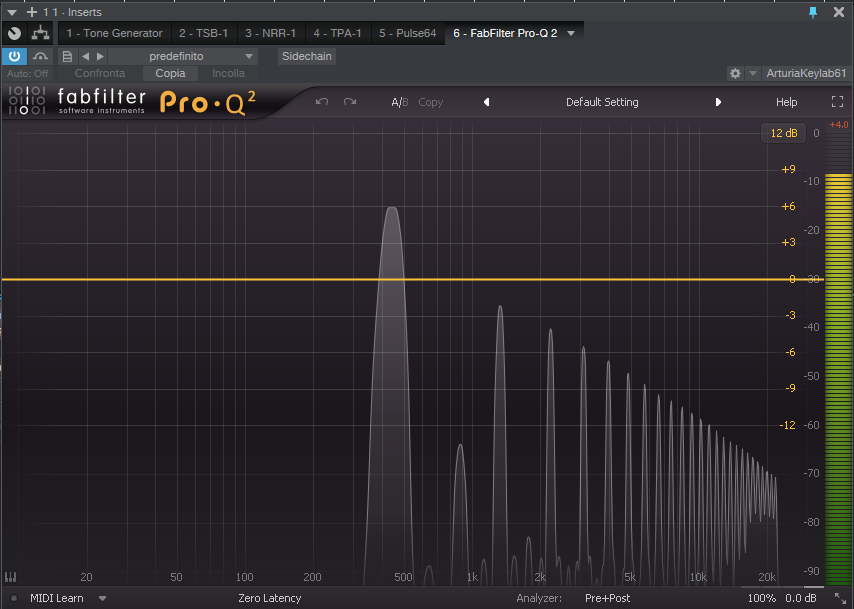Click the MIDI Learn button
The width and height of the screenshot is (854, 609).
pos(57,598)
